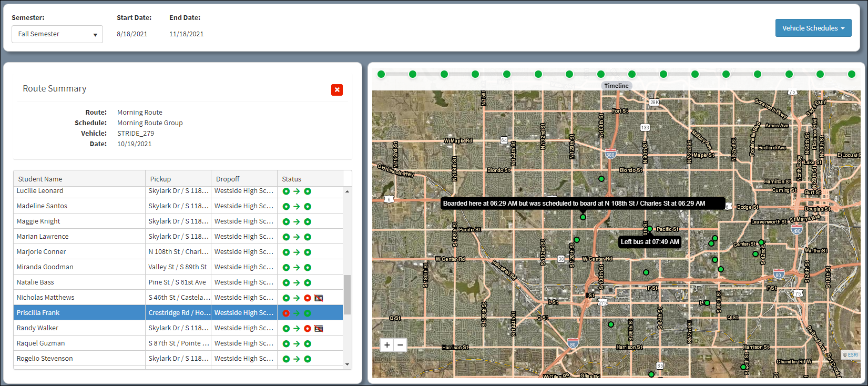Expand the Vehicle Schedules menu
868x386 pixels.
813,28
